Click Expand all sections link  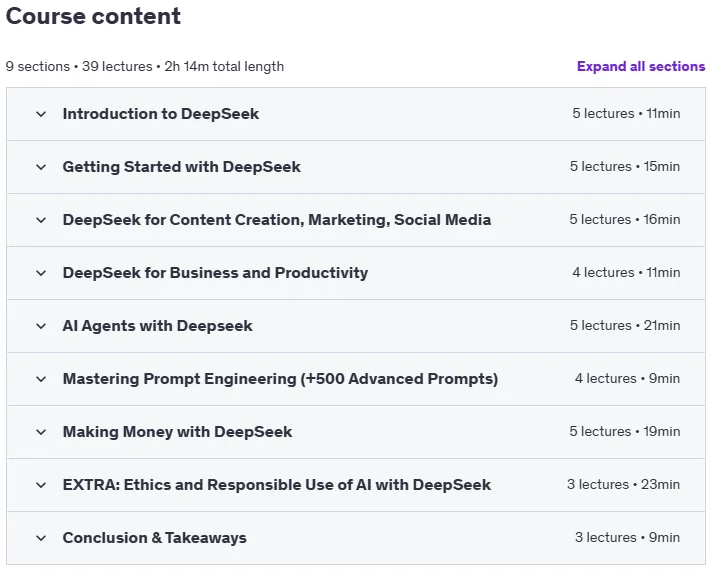[641, 67]
